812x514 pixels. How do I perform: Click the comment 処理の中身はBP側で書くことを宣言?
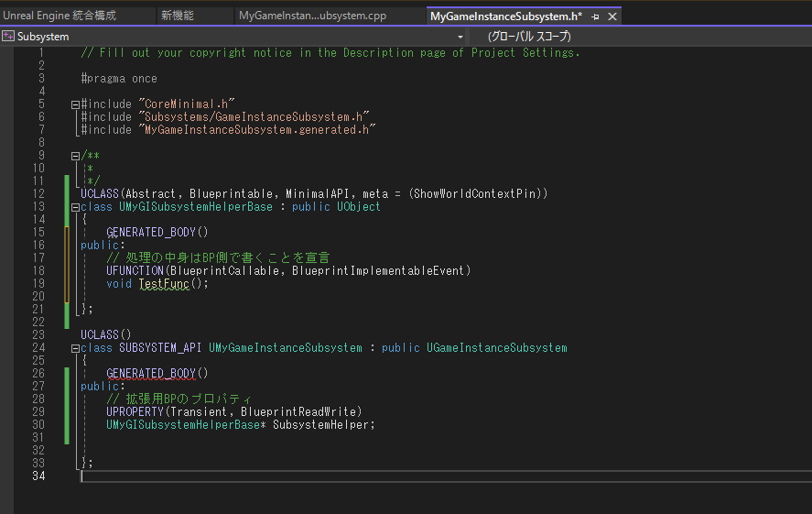(x=218, y=257)
